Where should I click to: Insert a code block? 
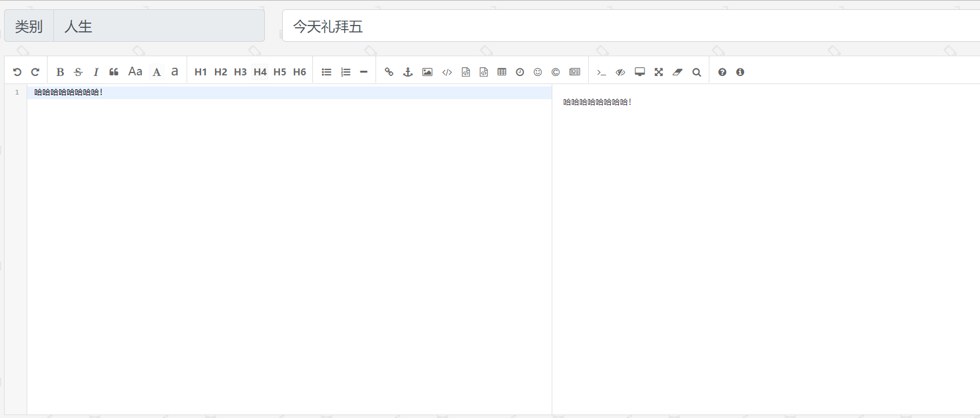484,72
